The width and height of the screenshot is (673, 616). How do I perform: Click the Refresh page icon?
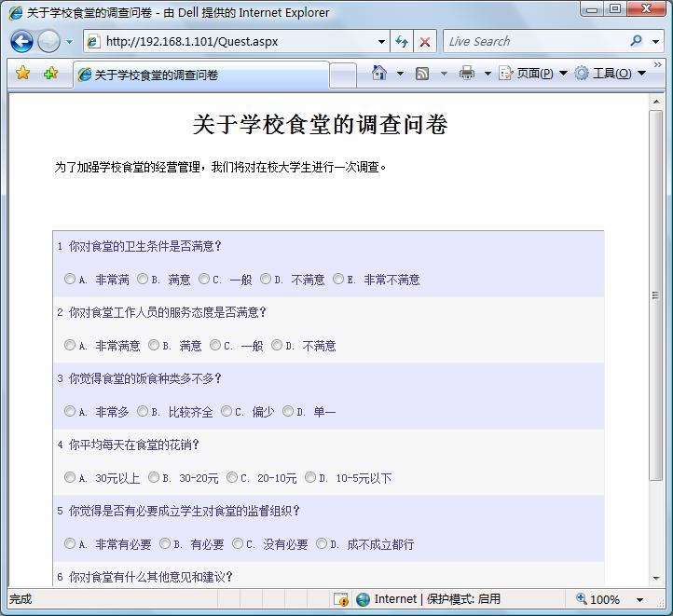402,42
